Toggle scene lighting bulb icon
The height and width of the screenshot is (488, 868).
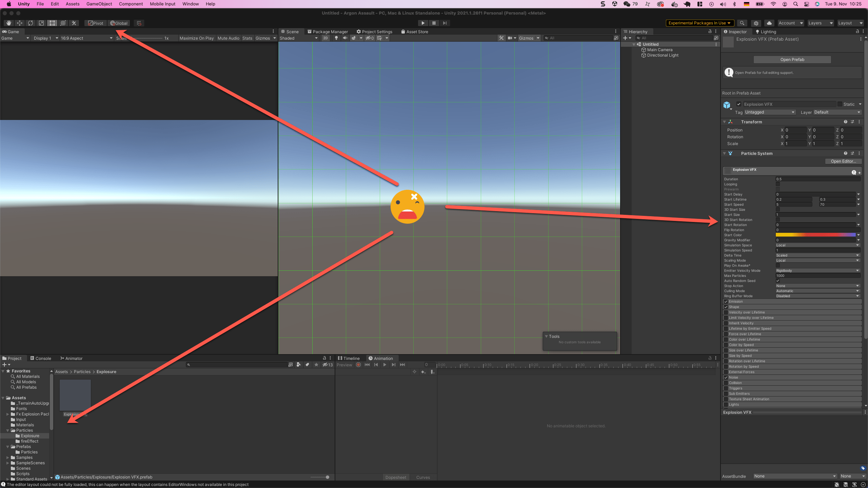click(x=336, y=38)
